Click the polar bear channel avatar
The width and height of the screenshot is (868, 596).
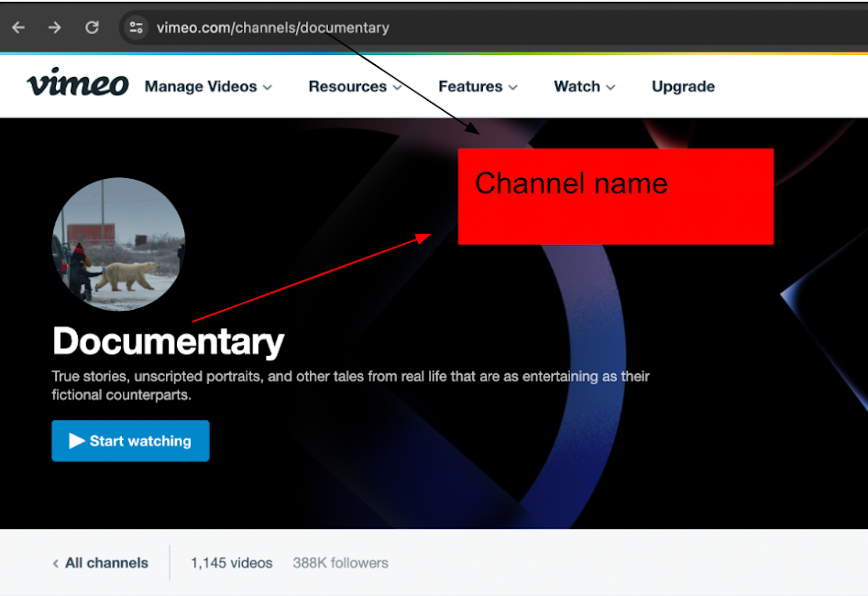click(x=118, y=244)
